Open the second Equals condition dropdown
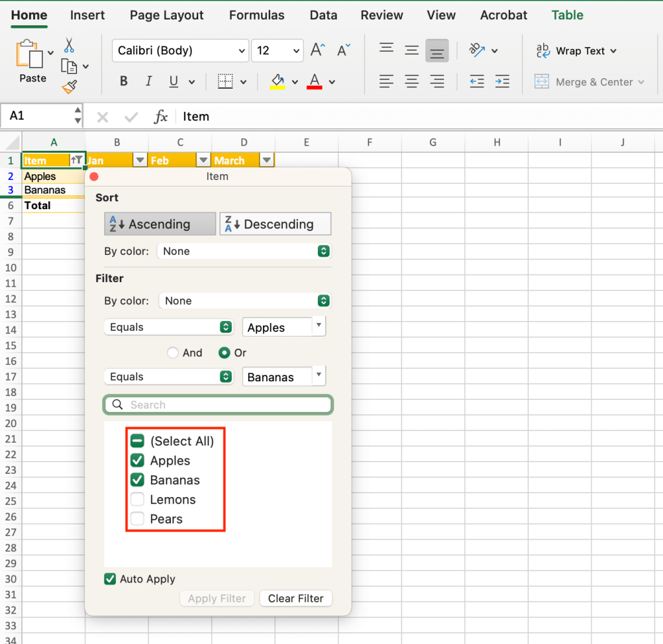663x644 pixels. coord(169,377)
